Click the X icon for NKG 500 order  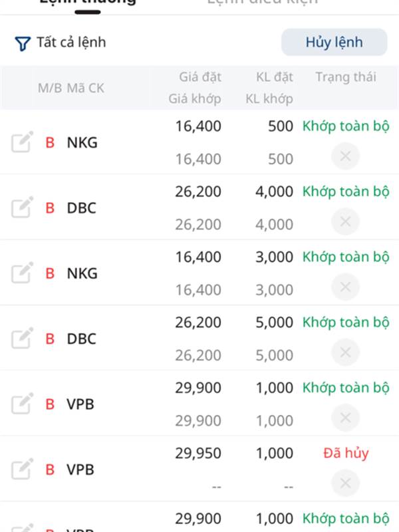click(345, 156)
